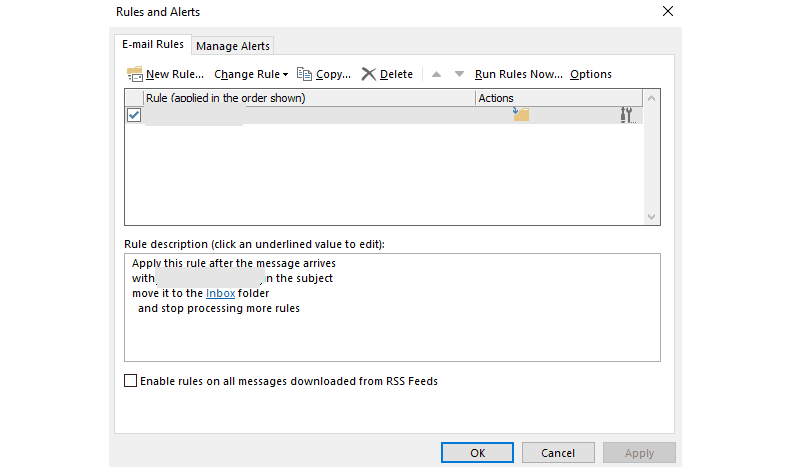Click the move-to-folder action icon in rule row
Screen dimensions: 791x467
click(x=520, y=114)
